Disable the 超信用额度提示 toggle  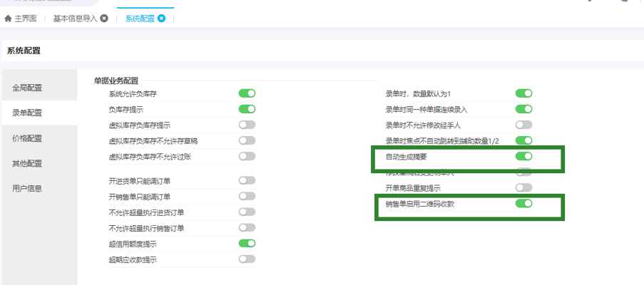tap(247, 244)
